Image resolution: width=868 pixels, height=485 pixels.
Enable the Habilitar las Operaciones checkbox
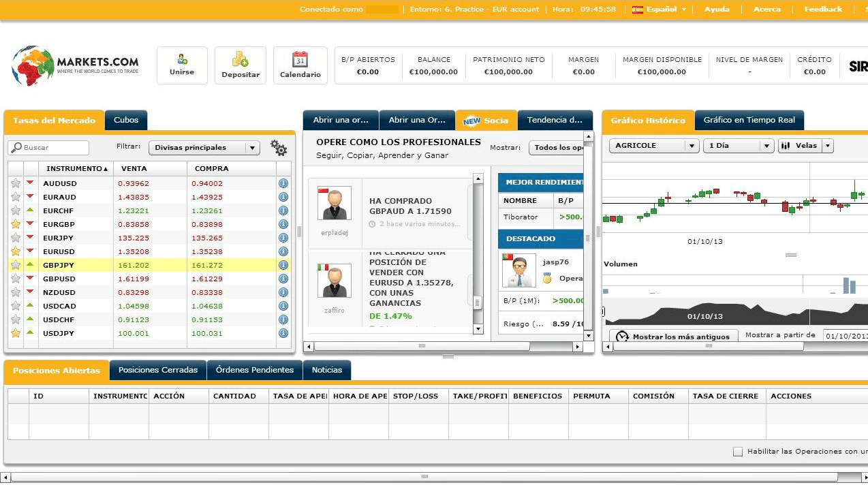(738, 452)
